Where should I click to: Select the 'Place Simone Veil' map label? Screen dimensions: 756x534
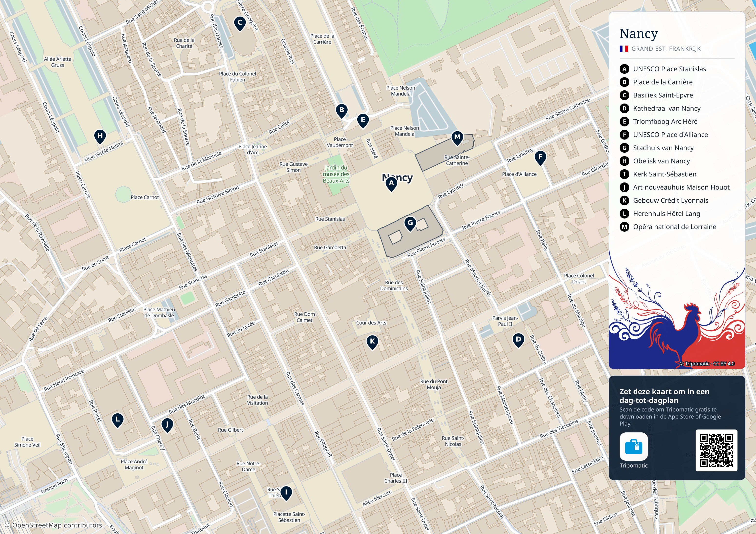pyautogui.click(x=27, y=442)
